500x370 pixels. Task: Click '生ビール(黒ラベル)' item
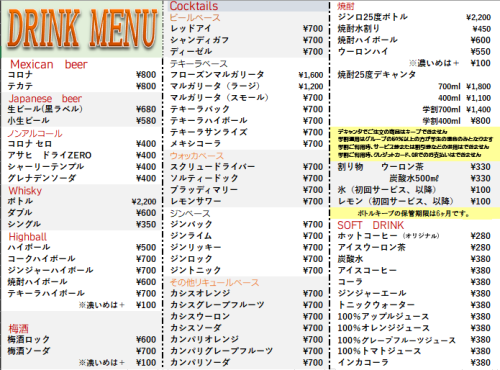pos(45,109)
